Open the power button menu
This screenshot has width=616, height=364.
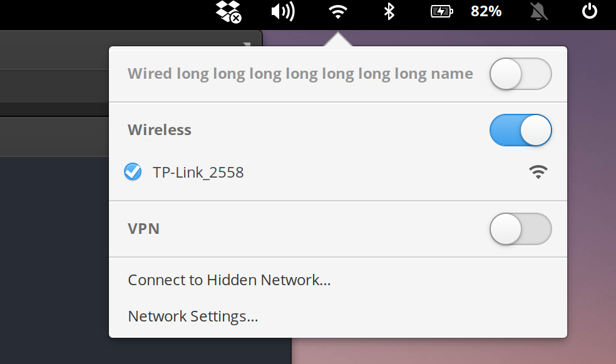[588, 11]
